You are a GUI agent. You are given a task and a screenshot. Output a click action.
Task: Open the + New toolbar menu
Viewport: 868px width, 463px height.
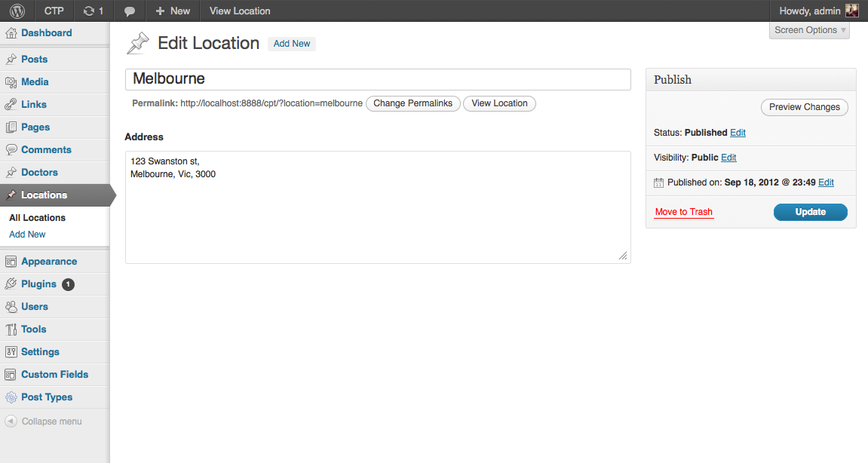173,11
